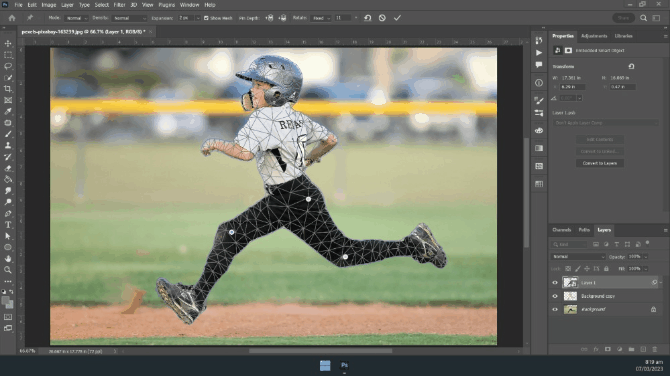Commit Puppet Warp with the checkmark icon
The height and width of the screenshot is (376, 670).
coord(397,18)
